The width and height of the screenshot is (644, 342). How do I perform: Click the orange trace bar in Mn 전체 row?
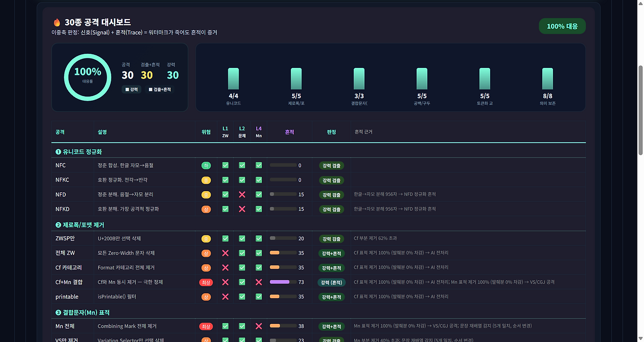283,326
